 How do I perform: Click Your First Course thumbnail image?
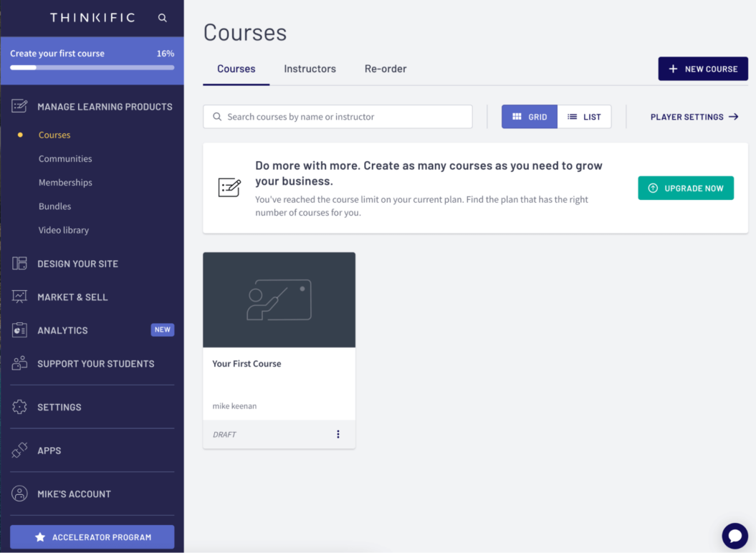[279, 299]
